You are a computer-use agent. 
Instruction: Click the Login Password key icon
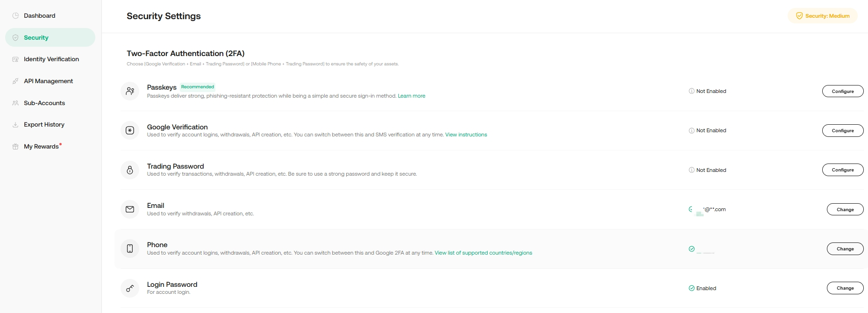click(130, 288)
